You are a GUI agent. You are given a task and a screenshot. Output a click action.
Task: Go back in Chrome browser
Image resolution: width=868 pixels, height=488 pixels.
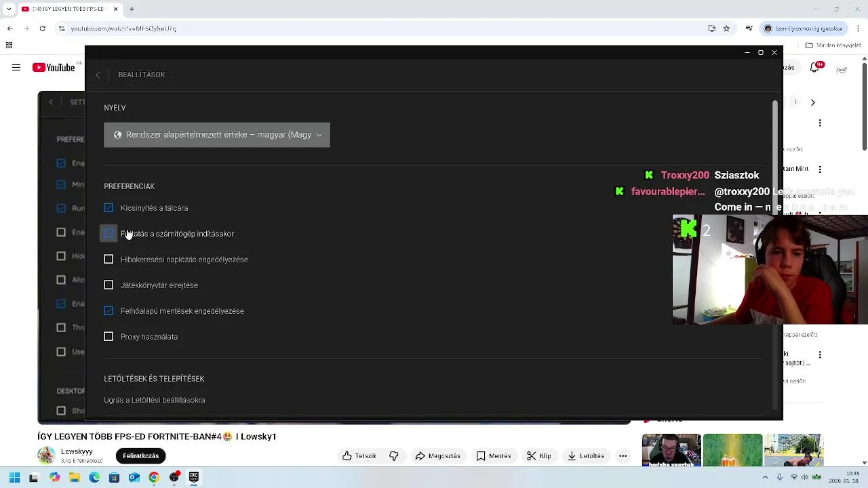click(x=9, y=28)
